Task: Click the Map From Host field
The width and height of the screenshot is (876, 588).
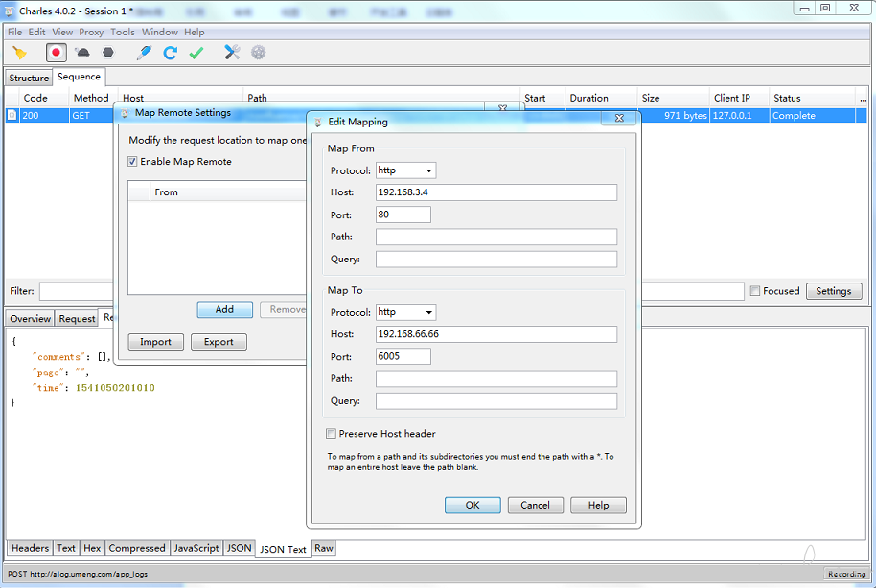Action: 496,192
